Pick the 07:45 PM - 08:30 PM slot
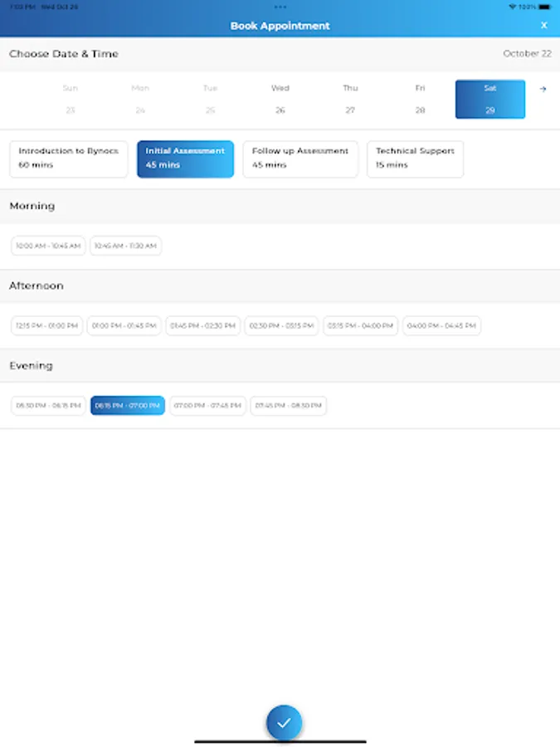560x747 pixels. [288, 406]
